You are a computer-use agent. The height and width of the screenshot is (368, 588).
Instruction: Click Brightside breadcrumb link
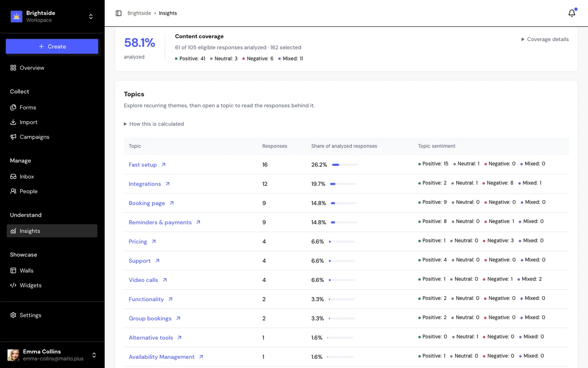(139, 13)
